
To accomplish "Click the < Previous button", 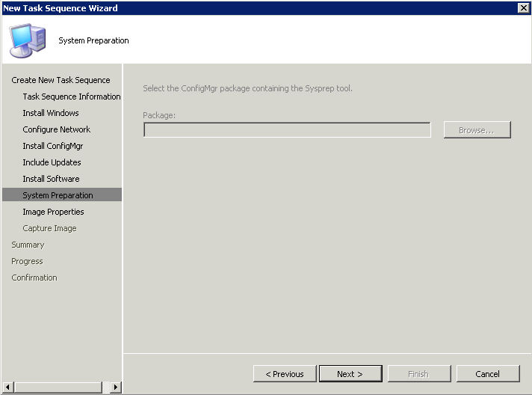I will coord(285,374).
